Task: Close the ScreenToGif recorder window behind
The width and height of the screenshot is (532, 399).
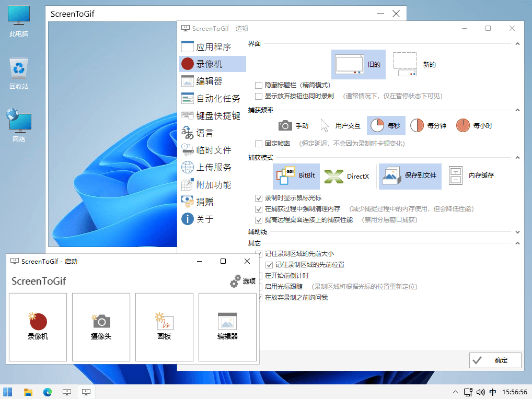Action: 396,14
